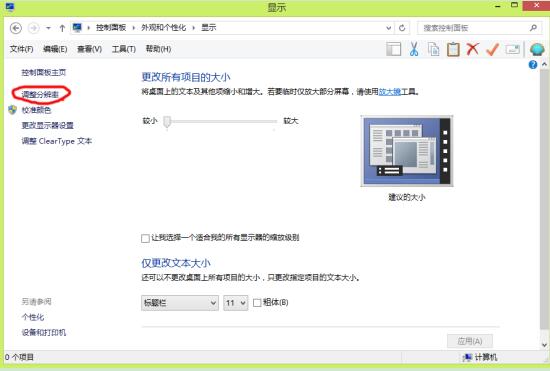This screenshot has height=371, width=550.
Task: Expand the 标题栏 item dropdown
Action: tap(180, 303)
